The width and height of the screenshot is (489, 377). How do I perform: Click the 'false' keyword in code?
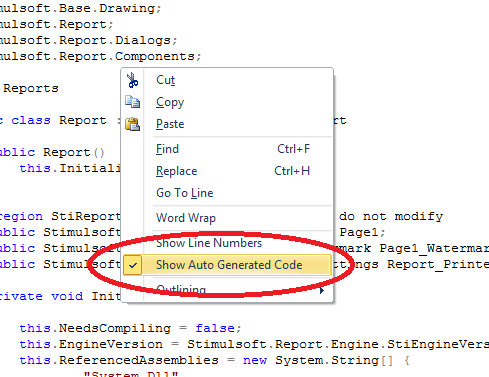click(x=215, y=328)
